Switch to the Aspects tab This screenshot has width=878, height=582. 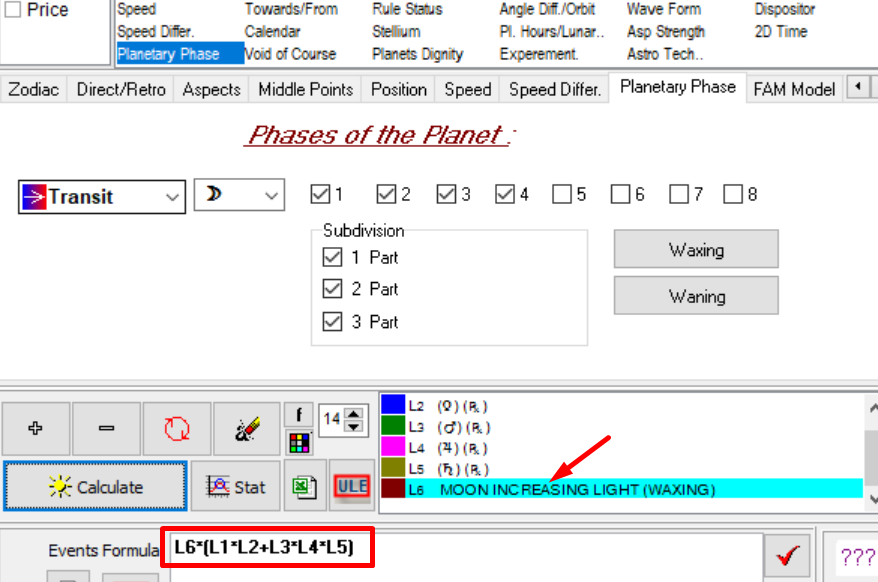[x=211, y=89]
